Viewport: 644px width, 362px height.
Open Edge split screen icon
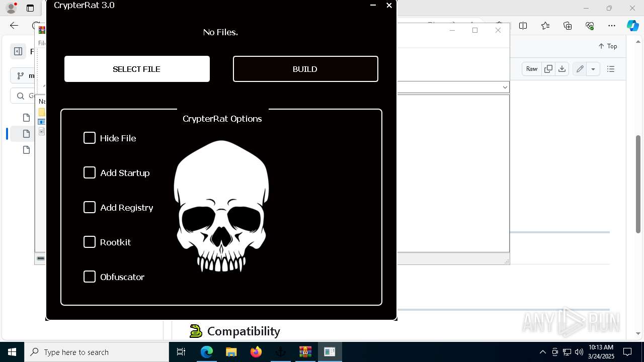[523, 26]
